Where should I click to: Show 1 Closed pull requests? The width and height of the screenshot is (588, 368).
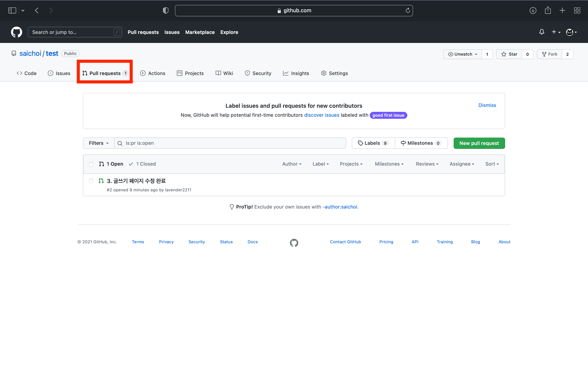point(142,164)
